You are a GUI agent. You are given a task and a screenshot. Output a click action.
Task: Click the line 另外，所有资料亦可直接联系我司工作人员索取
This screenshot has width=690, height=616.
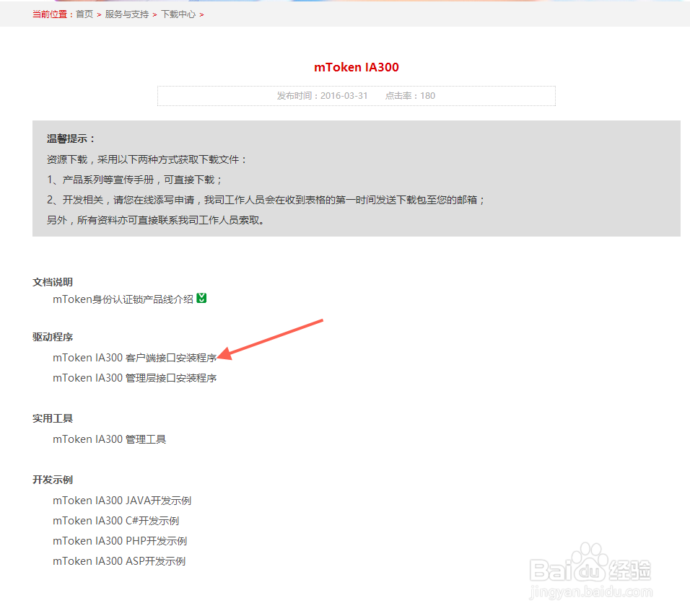(x=155, y=220)
